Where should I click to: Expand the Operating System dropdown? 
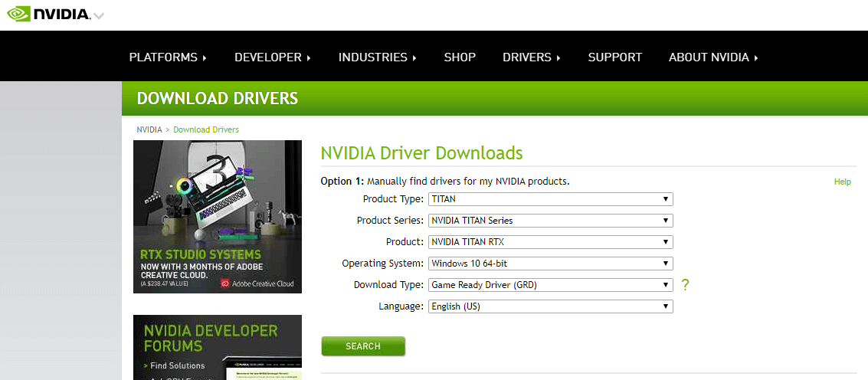[x=551, y=263]
